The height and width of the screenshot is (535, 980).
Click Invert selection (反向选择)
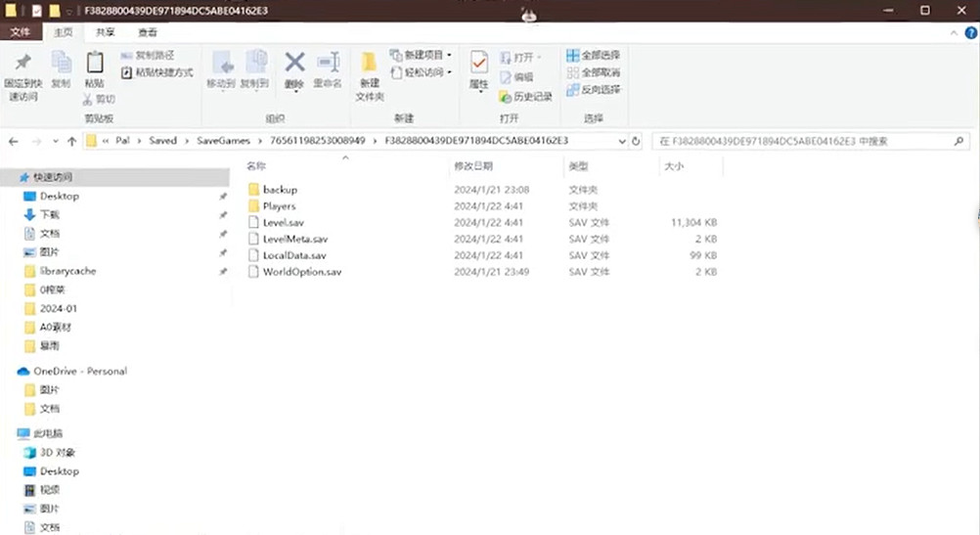[x=593, y=90]
